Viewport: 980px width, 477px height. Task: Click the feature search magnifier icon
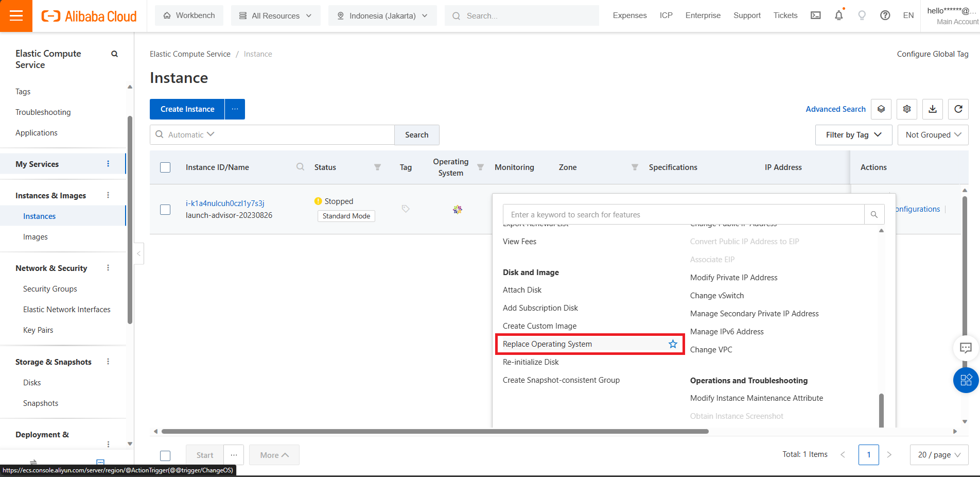[874, 214]
